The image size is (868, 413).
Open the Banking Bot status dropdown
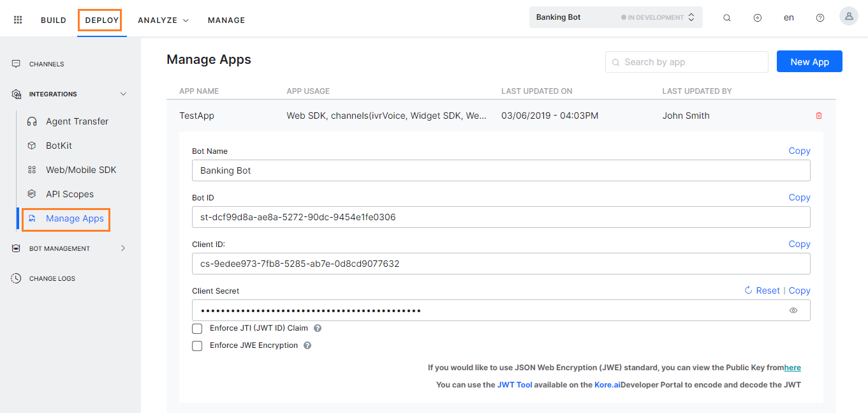pyautogui.click(x=691, y=17)
